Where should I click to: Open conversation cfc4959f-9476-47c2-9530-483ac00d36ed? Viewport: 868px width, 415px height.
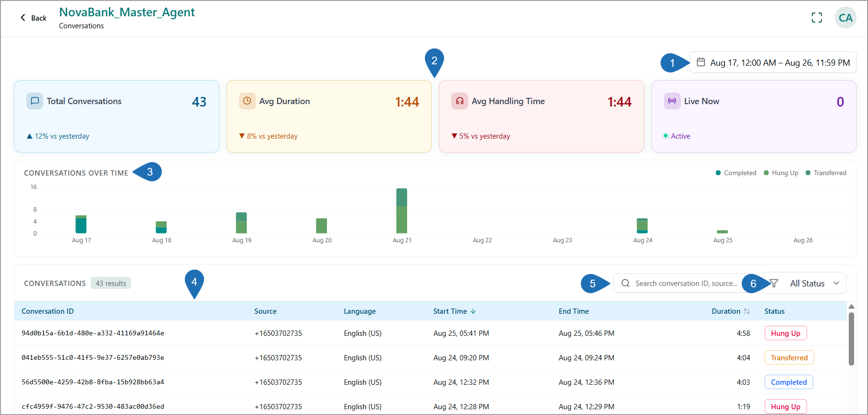coord(93,406)
